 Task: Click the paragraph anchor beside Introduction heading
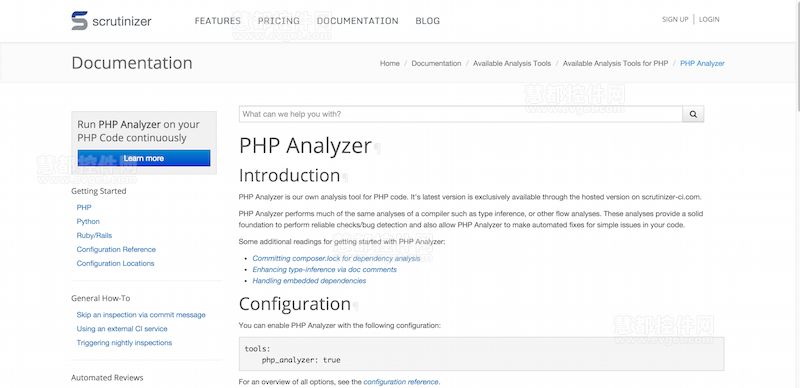(x=345, y=177)
